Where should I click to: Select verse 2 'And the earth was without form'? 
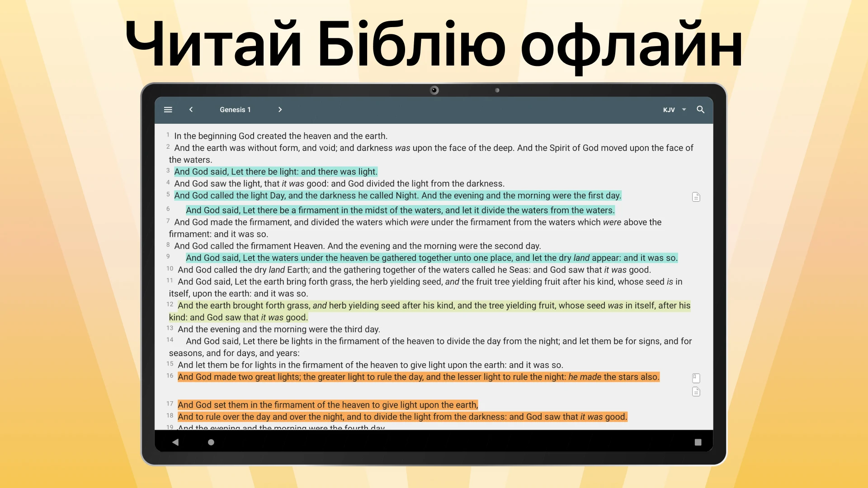(431, 154)
